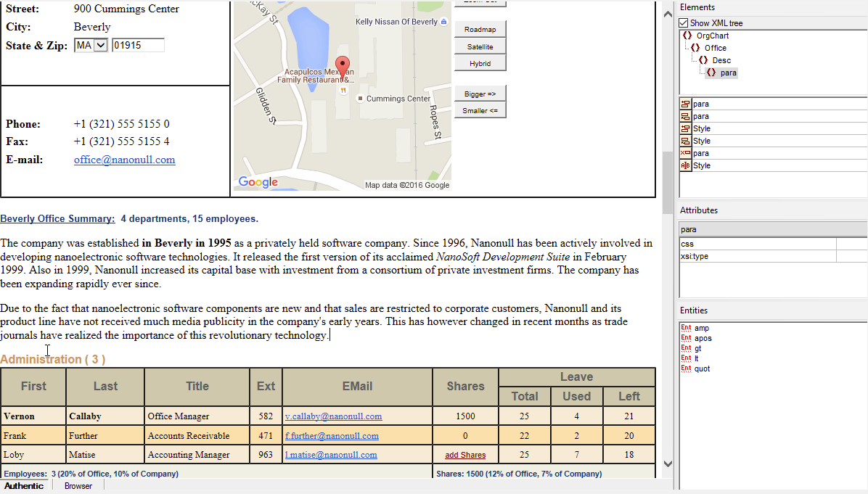Open the v.callaby@nanonull.com email link

click(333, 416)
